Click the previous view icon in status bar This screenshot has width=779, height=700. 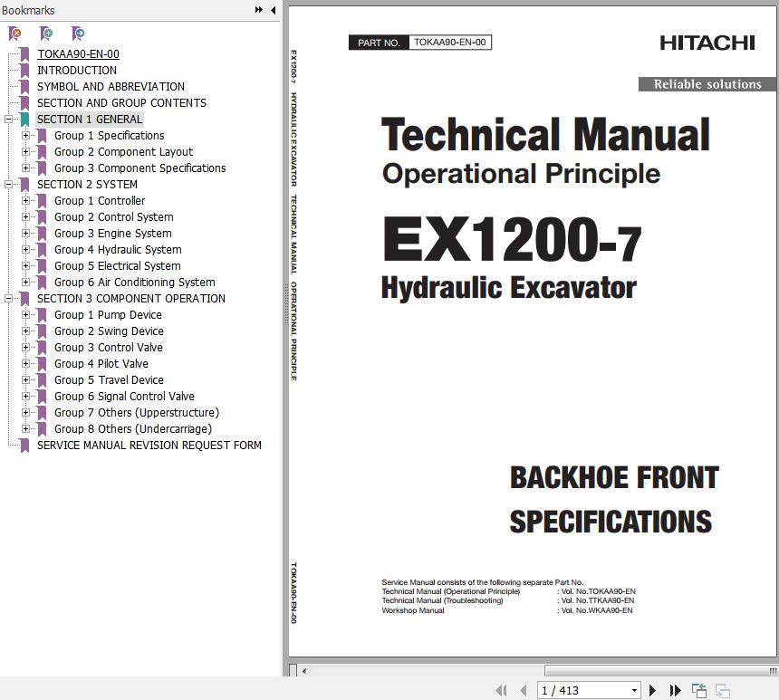coord(699,690)
